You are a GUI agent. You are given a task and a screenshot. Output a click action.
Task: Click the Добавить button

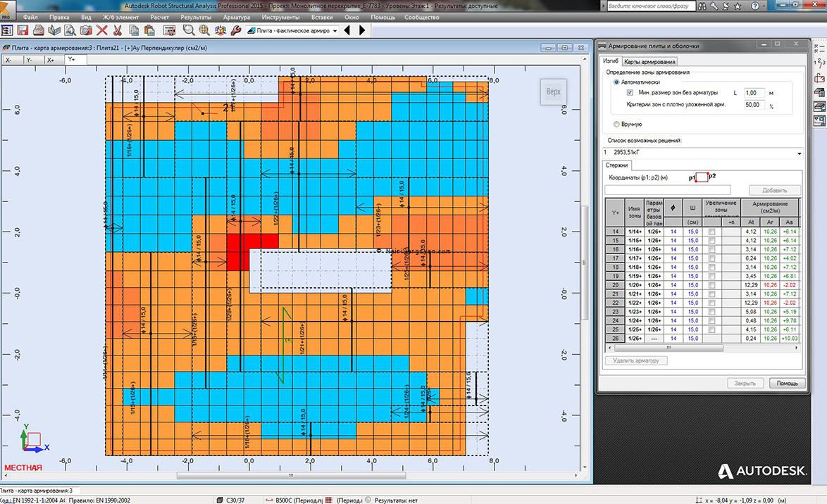(x=774, y=190)
